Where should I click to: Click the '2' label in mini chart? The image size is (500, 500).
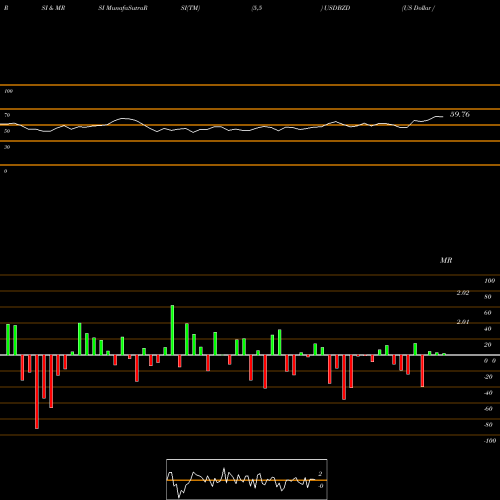click(320, 474)
